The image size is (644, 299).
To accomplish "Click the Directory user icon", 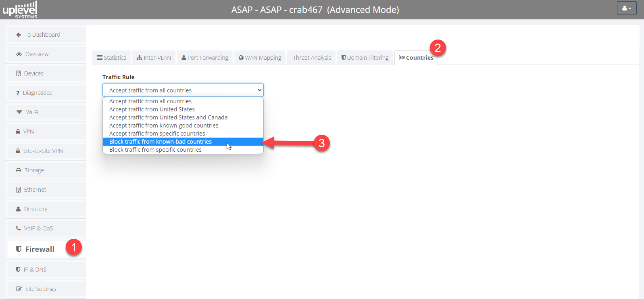I will (x=18, y=209).
